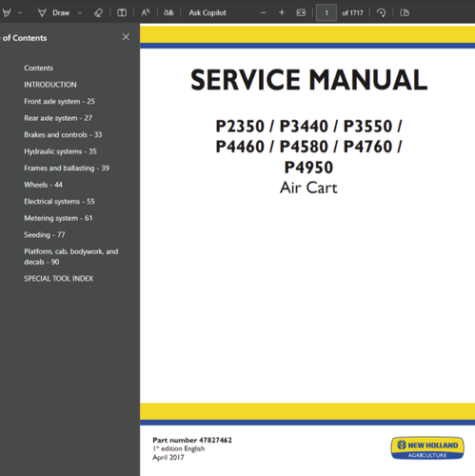Screen dimensions: 475x476
Task: Click the 'Part number 47827462' text
Action: point(192,440)
